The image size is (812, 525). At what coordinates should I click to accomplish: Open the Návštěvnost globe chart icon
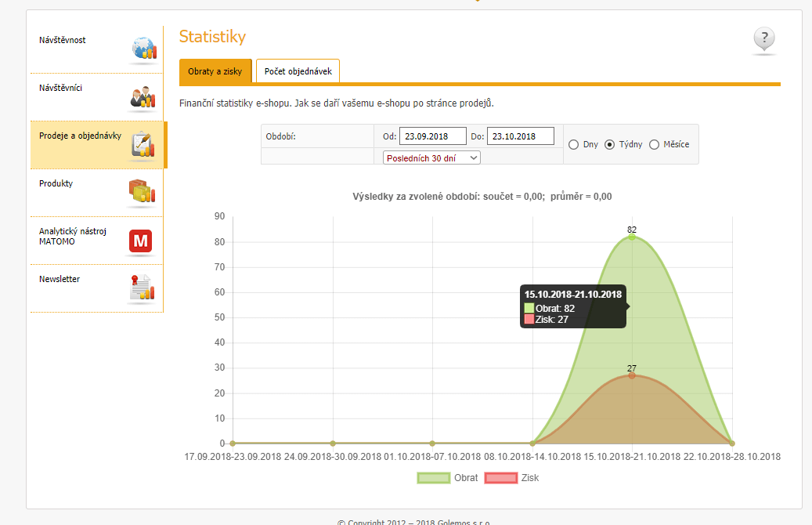tap(144, 49)
